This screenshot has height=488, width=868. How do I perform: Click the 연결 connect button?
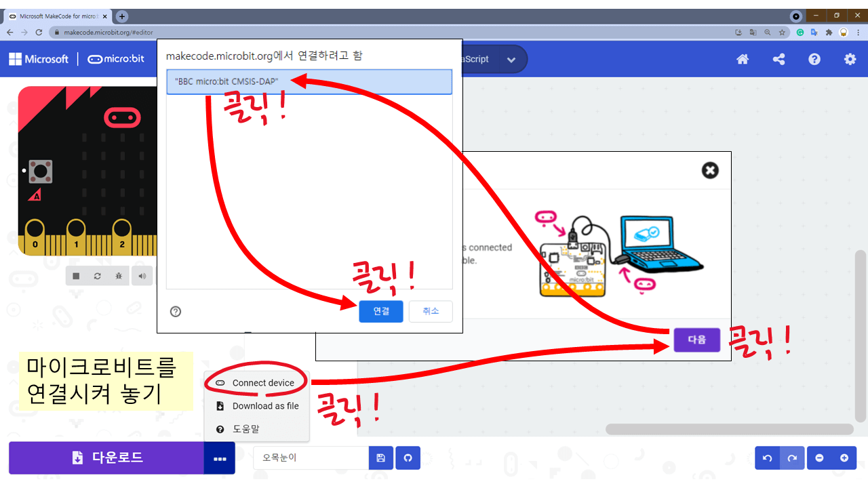point(381,311)
